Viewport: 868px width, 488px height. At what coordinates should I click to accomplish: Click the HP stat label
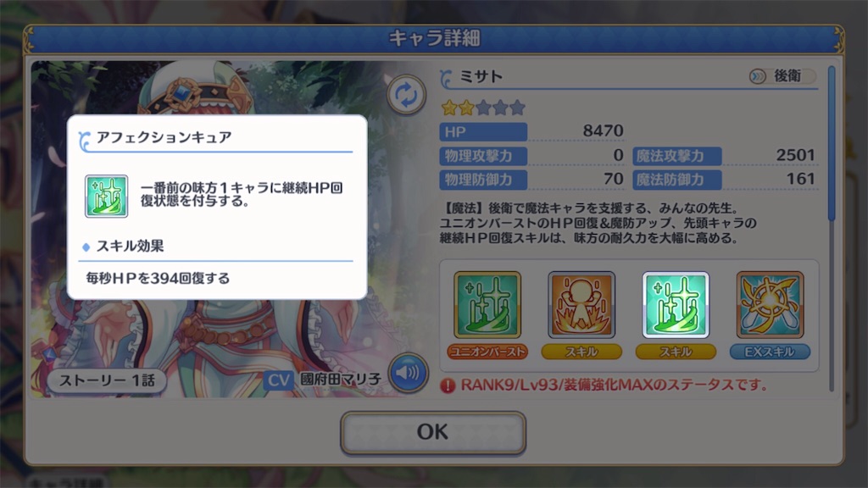483,132
